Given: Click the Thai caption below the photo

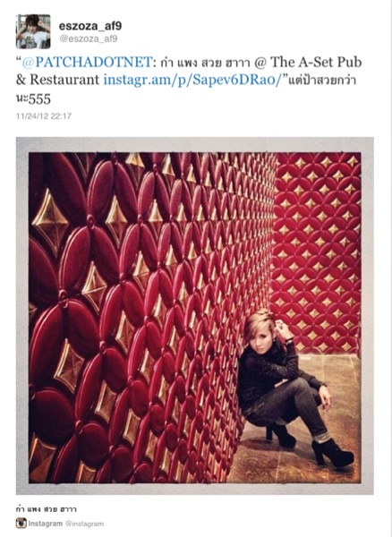Looking at the screenshot, I should pos(47,509).
